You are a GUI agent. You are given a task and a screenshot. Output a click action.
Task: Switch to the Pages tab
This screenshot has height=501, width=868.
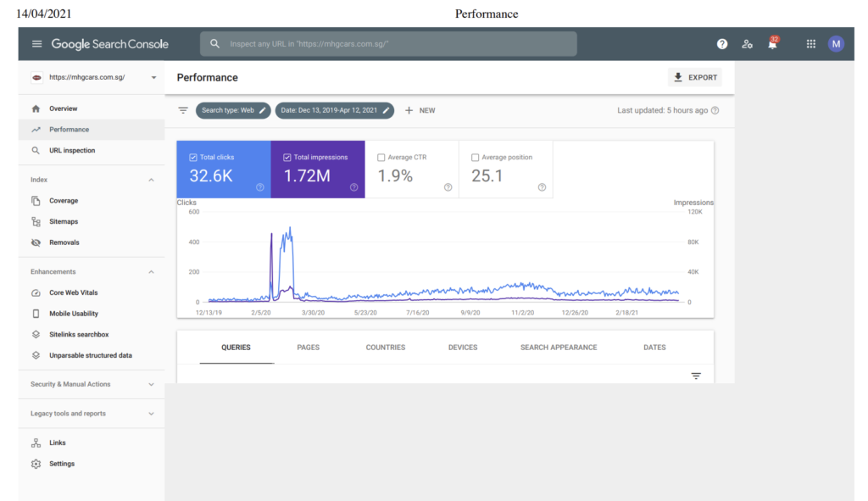point(308,348)
